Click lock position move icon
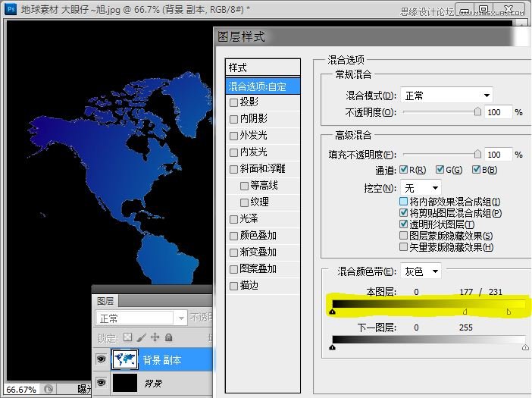Viewport: 532px width, 398px height. 155,337
